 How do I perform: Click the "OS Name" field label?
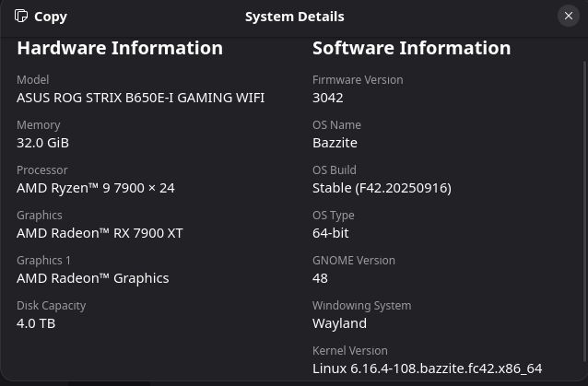(x=336, y=125)
